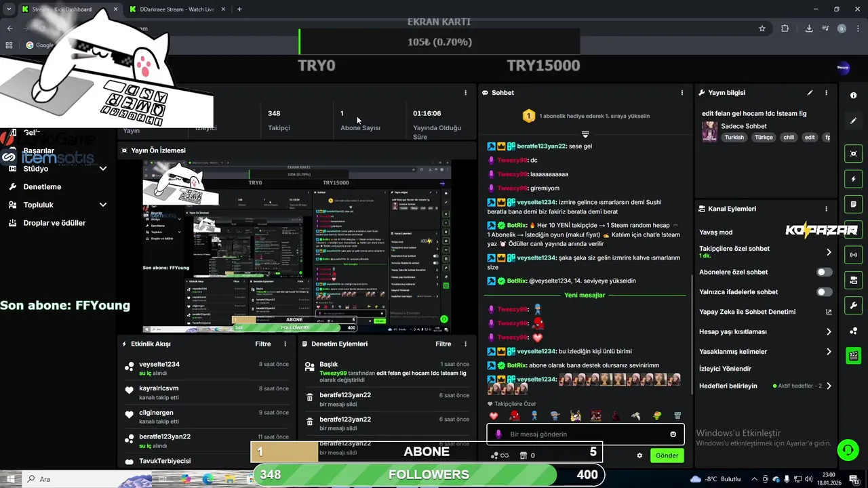This screenshot has width=868, height=488.
Task: Select cilginergen row in Etkinlik Akışı
Action: coord(207,417)
